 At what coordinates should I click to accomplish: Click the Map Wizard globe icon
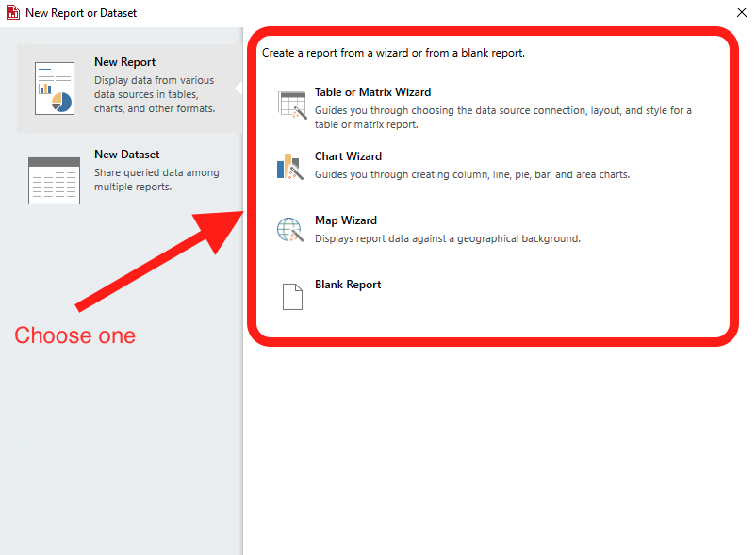click(x=289, y=230)
